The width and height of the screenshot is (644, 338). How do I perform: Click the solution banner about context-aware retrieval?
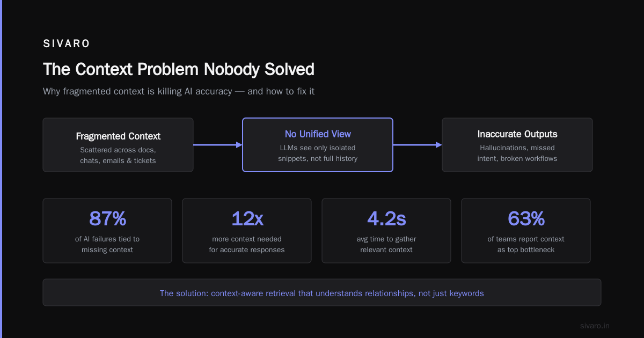(x=322, y=292)
